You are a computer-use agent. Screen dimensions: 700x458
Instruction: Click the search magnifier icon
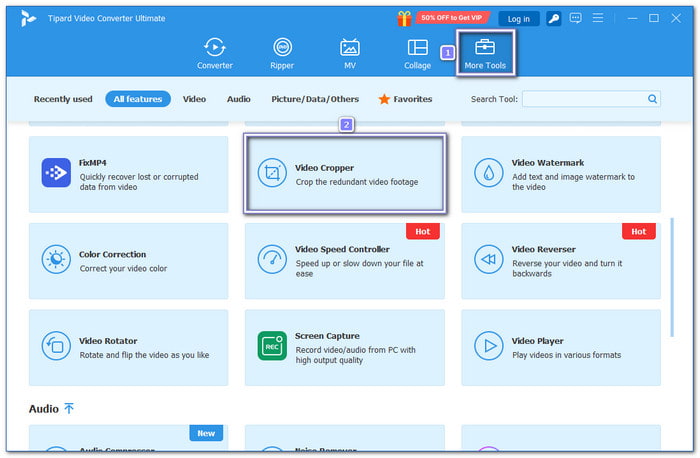pyautogui.click(x=652, y=99)
